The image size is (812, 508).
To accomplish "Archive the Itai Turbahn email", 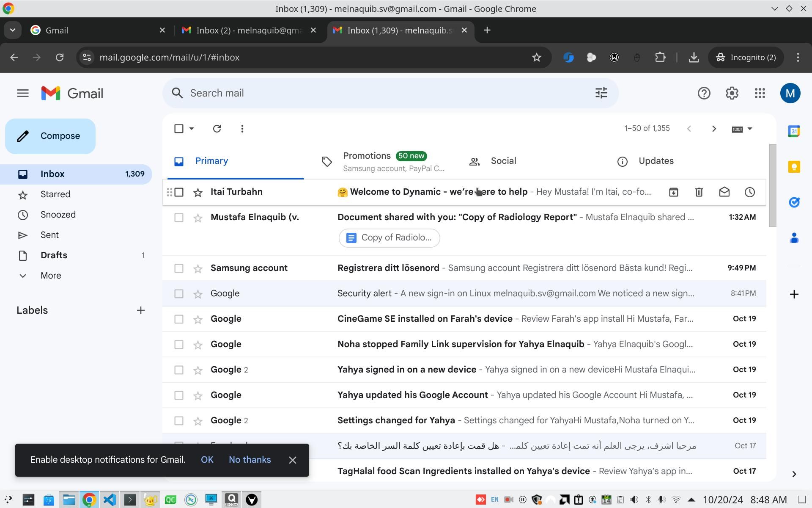I will 673,192.
